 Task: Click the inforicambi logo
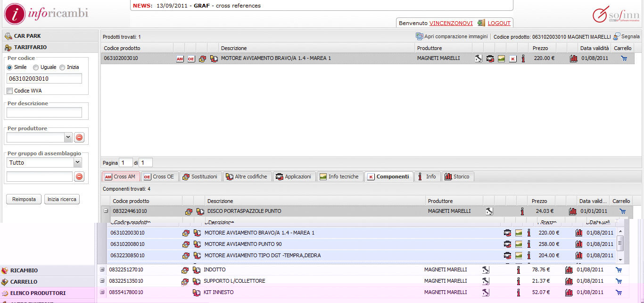point(46,14)
